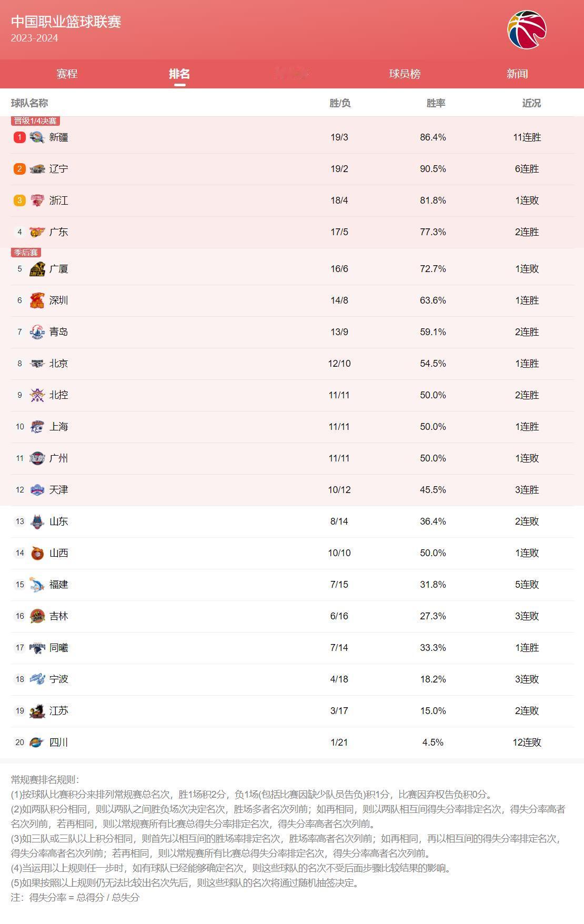The width and height of the screenshot is (584, 924).
Task: Click the 深圳 team logo icon
Action: click(x=37, y=300)
